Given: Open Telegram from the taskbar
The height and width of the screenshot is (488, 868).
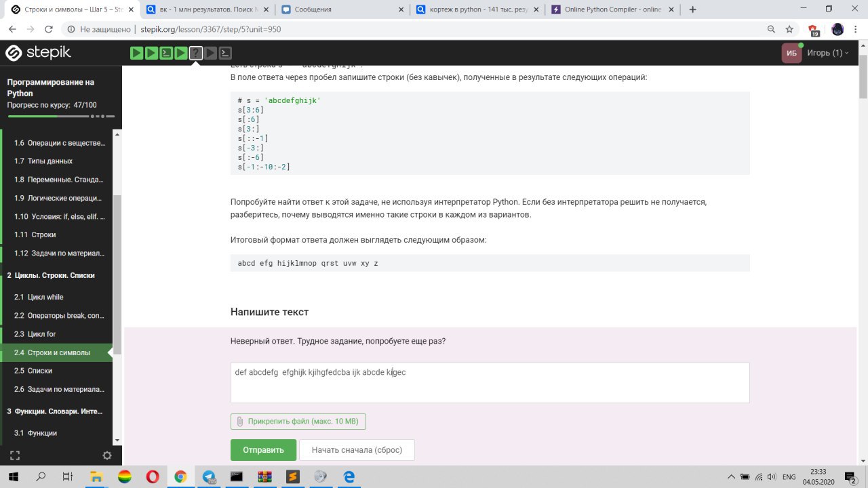Looking at the screenshot, I should (x=208, y=476).
